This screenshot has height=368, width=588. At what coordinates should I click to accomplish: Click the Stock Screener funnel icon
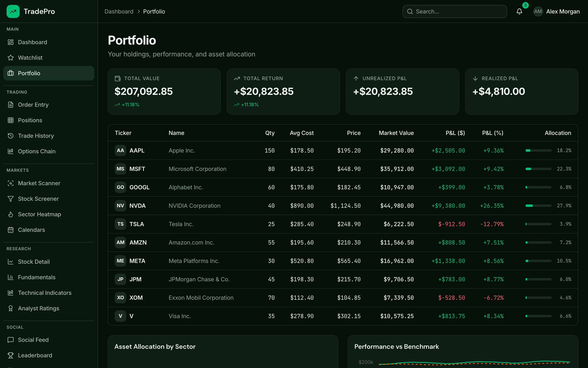tap(10, 199)
